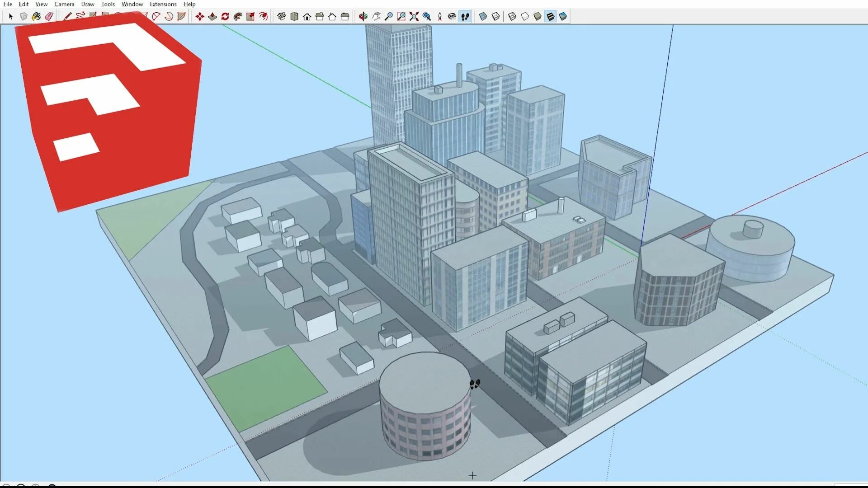Switch to Top standard view

click(294, 17)
